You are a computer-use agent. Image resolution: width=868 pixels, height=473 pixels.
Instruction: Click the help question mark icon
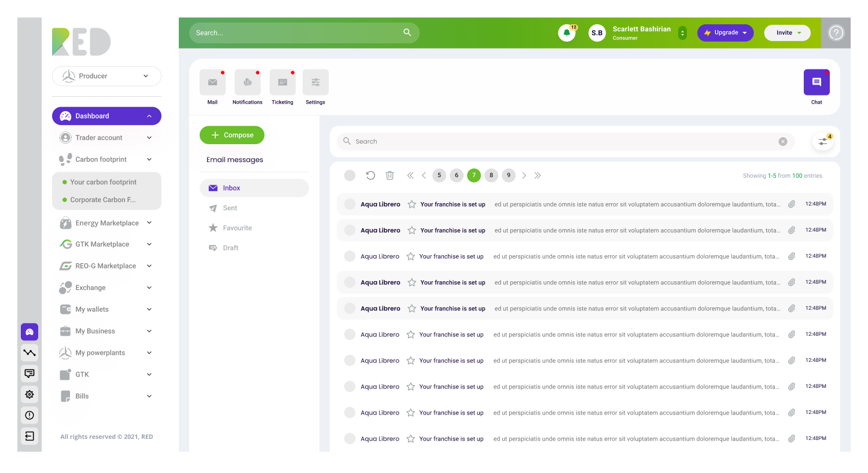point(836,33)
